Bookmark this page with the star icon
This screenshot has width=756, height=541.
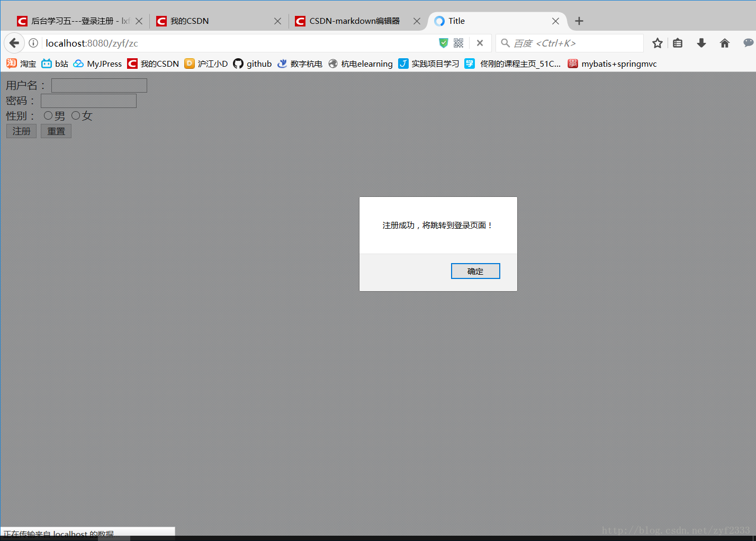coord(658,43)
